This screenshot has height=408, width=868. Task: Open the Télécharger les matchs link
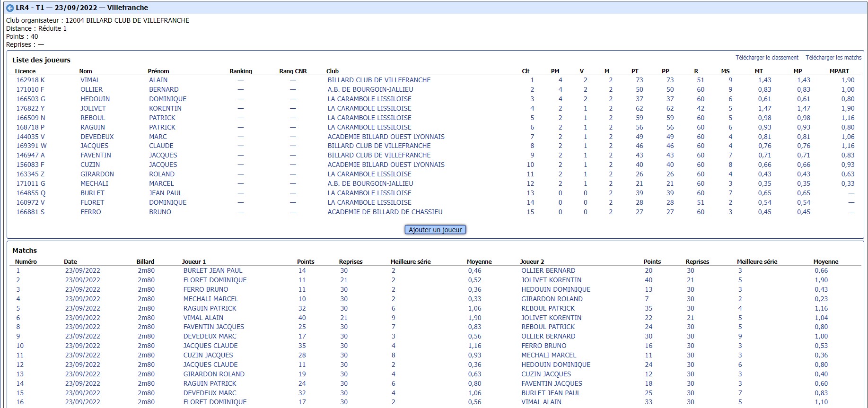tap(833, 58)
